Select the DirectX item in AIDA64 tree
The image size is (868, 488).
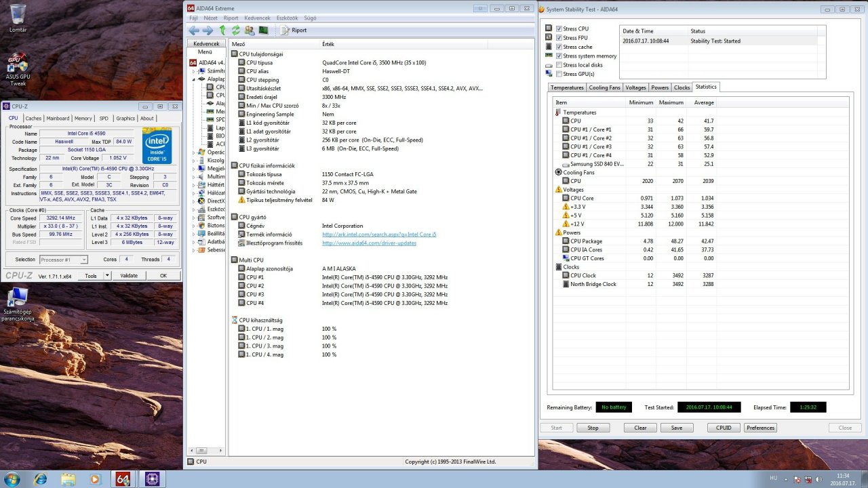[211, 201]
